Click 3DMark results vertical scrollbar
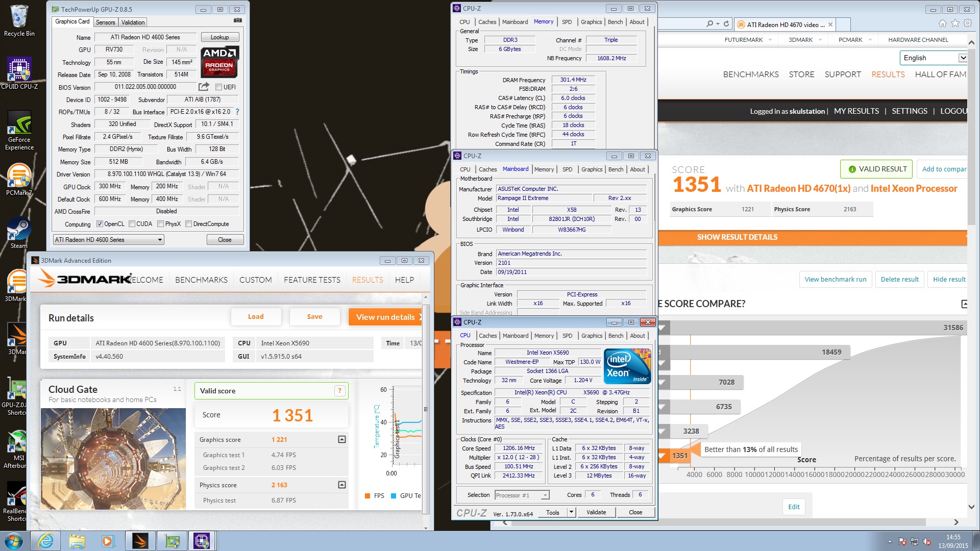This screenshot has height=551, width=980. [426, 408]
